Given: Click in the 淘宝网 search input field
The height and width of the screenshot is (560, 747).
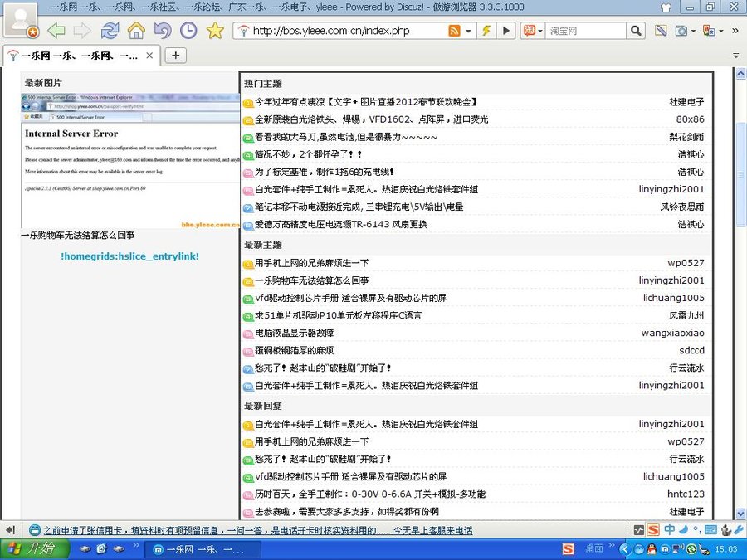Looking at the screenshot, I should pyautogui.click(x=585, y=31).
